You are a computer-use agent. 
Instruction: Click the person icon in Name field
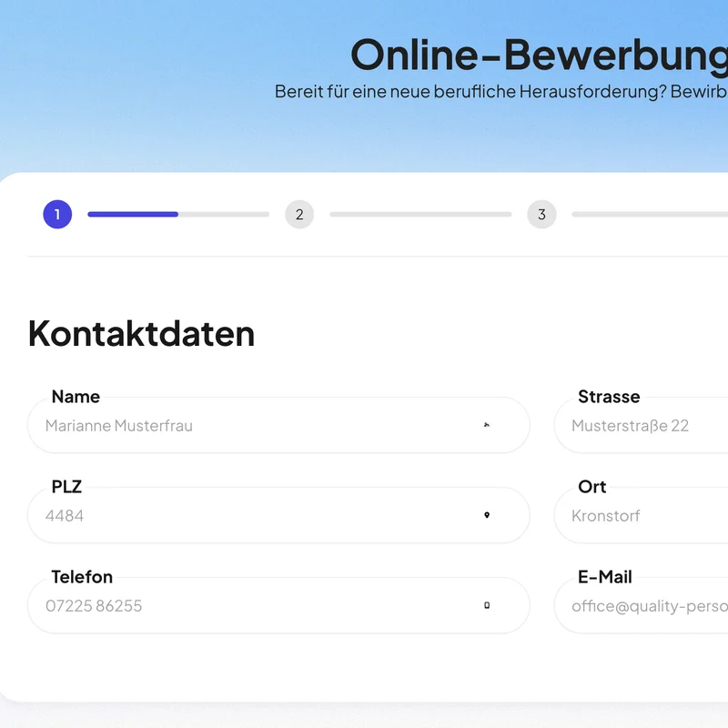(487, 425)
